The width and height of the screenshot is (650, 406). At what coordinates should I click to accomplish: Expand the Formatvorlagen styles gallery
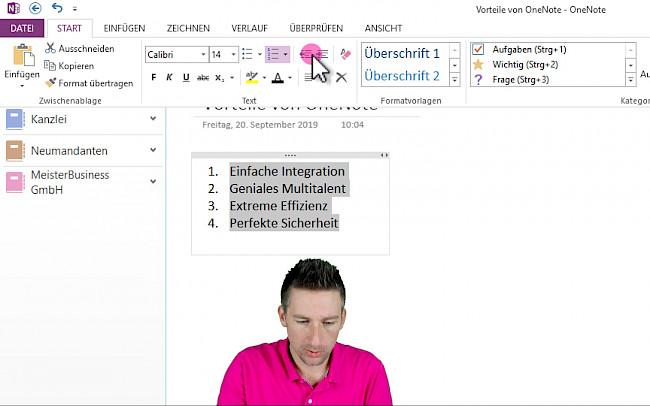(x=455, y=79)
